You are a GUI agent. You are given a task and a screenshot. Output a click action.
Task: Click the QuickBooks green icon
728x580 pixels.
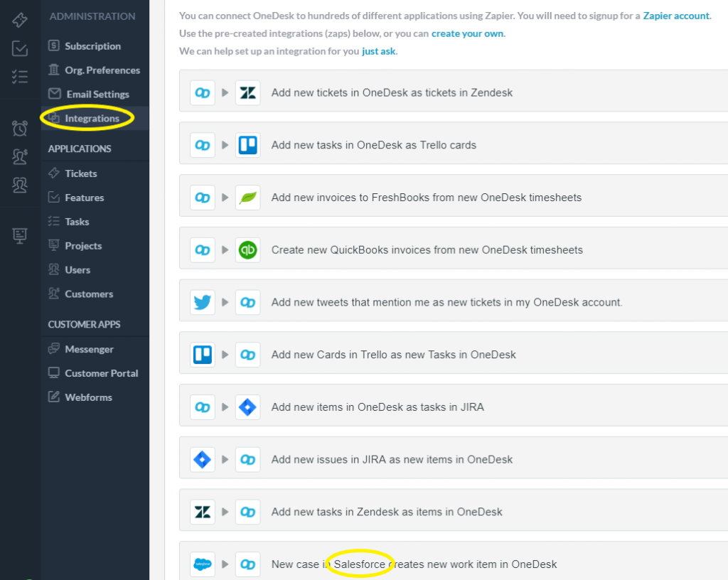pyautogui.click(x=247, y=249)
